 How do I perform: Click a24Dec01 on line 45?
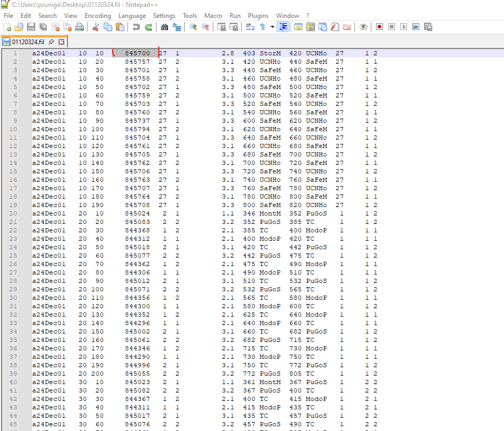click(x=49, y=424)
